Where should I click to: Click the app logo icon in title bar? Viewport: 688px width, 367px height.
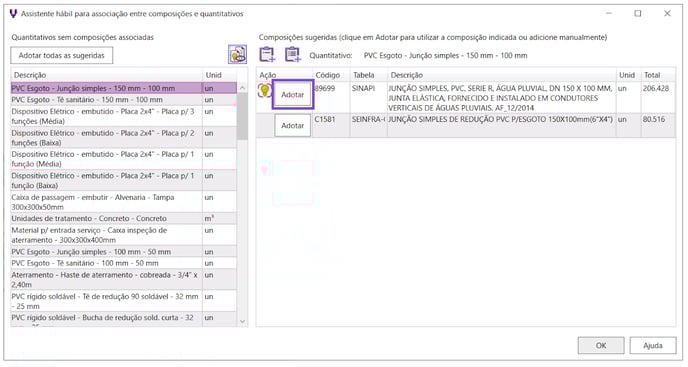(x=13, y=14)
